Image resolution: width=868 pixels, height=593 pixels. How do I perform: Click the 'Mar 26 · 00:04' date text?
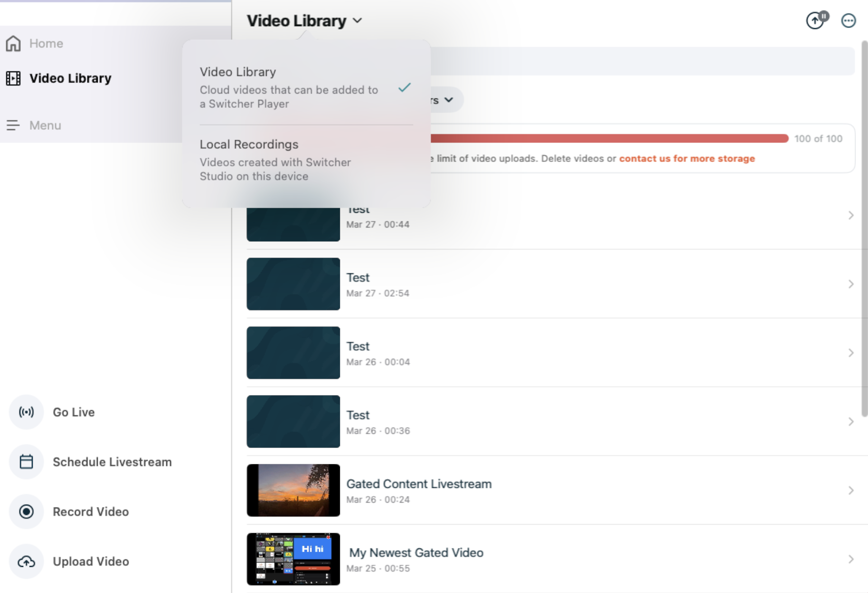coord(378,362)
